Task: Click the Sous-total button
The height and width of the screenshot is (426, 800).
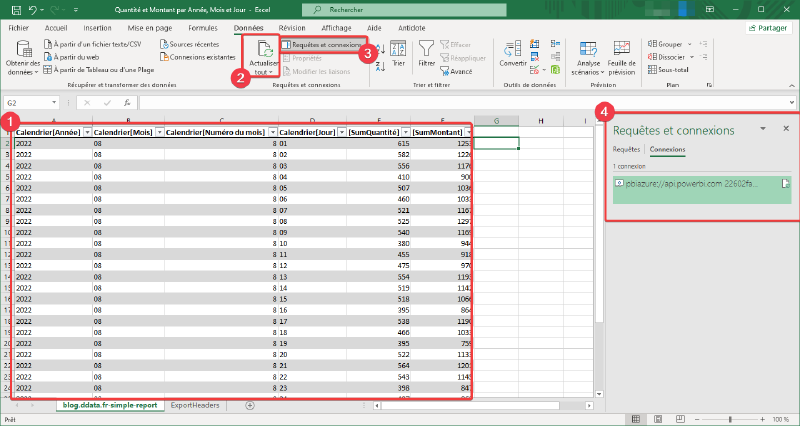Action: click(x=668, y=69)
